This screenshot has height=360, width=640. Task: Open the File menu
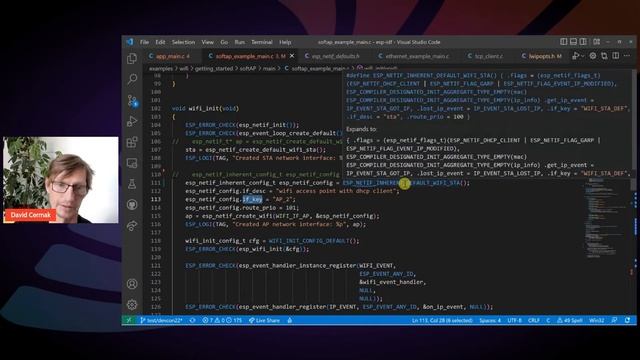tap(144, 42)
